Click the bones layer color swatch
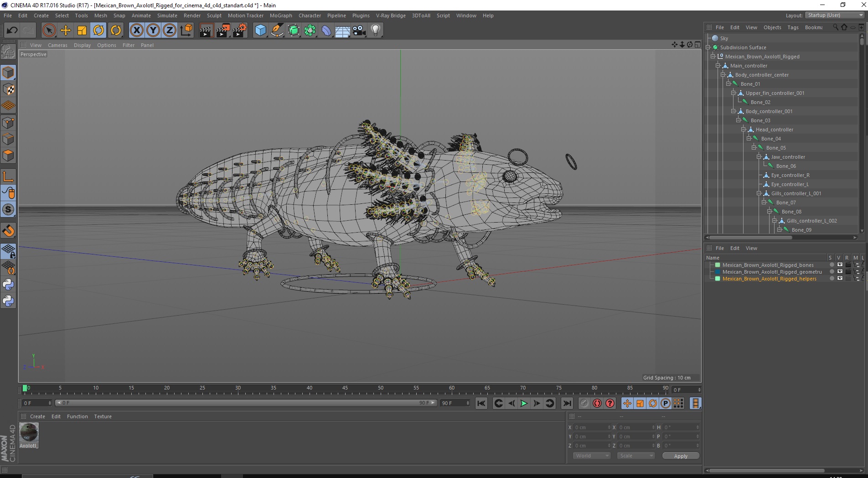This screenshot has width=868, height=478. point(718,265)
